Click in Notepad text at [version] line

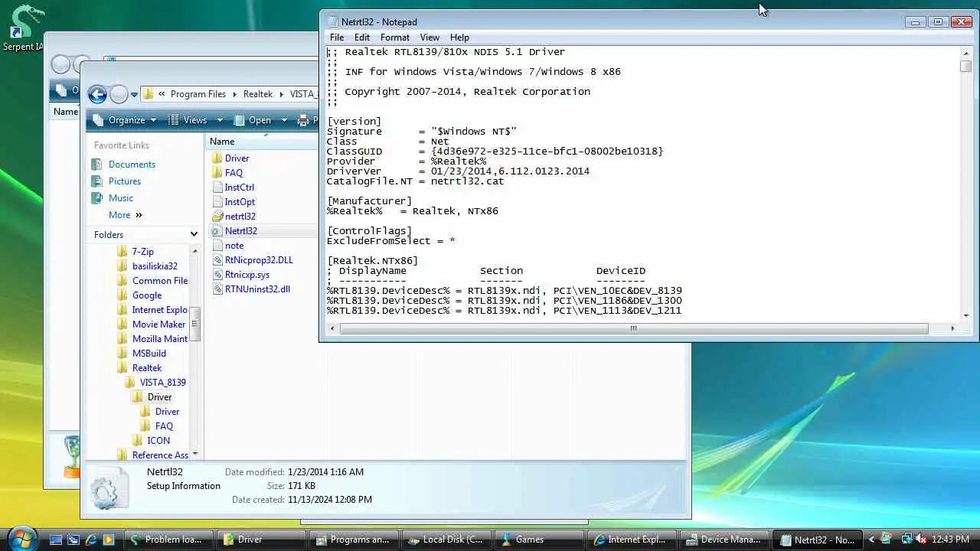pos(354,122)
